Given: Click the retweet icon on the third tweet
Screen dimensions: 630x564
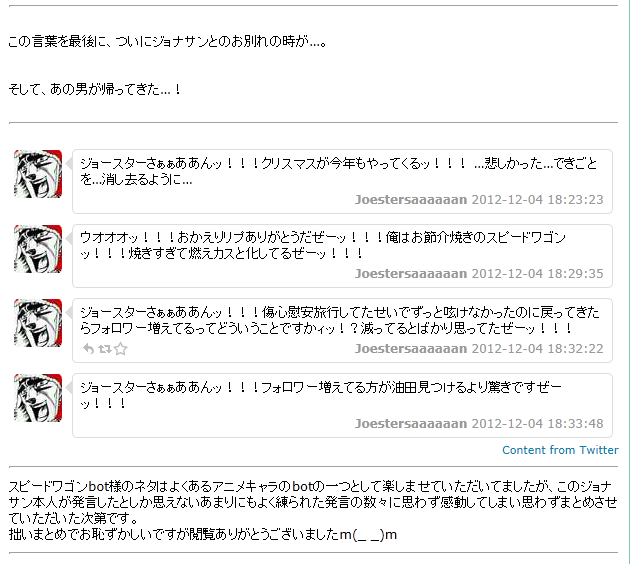Looking at the screenshot, I should pos(105,349).
